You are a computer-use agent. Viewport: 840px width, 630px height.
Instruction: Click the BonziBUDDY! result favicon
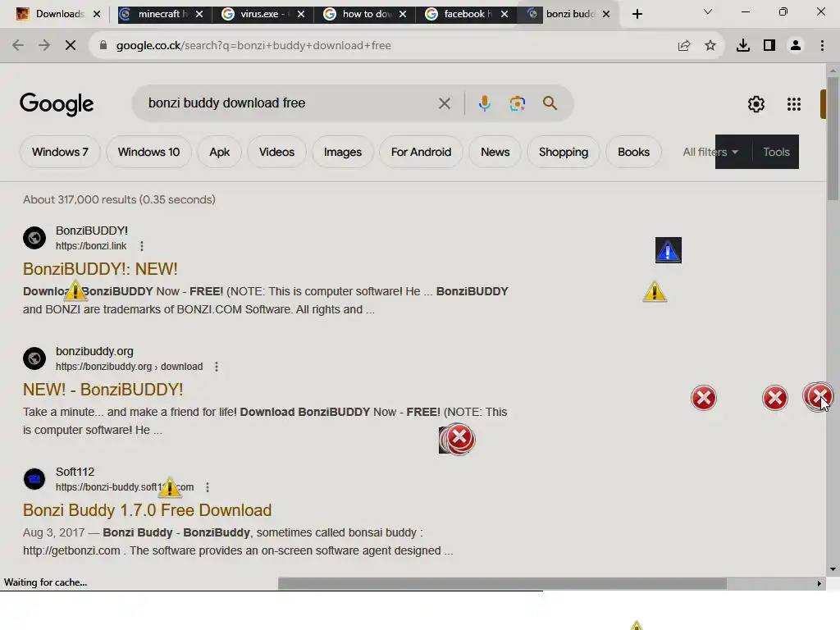pos(34,237)
